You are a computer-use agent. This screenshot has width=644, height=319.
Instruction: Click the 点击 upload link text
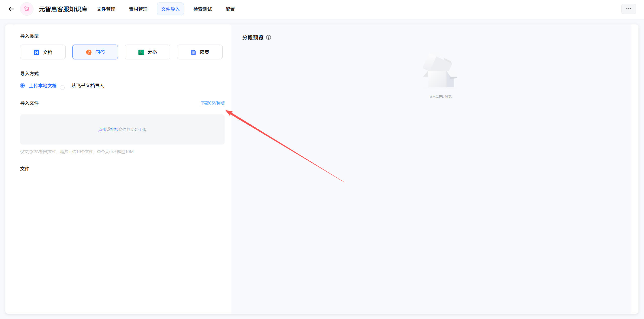coord(102,129)
